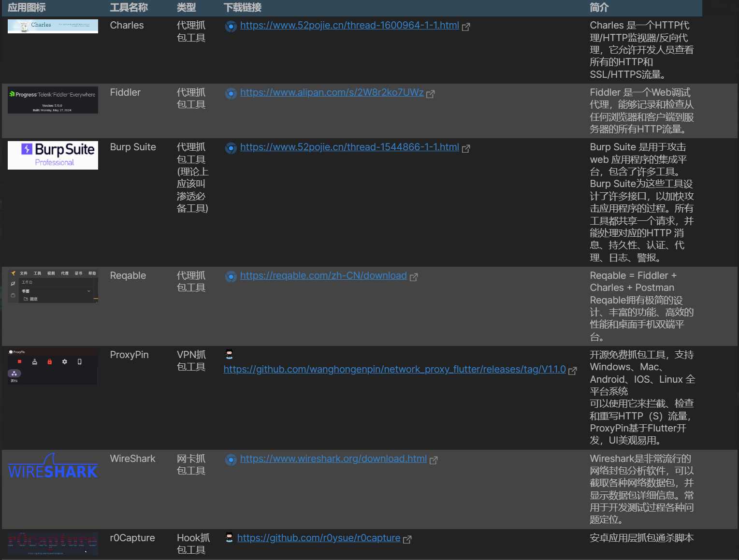
Task: Click the favicon beside the Charles download link
Action: tap(231, 27)
